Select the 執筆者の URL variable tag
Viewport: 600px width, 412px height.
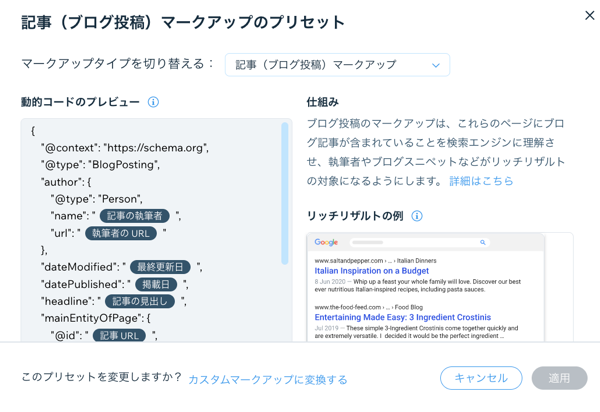(x=121, y=233)
